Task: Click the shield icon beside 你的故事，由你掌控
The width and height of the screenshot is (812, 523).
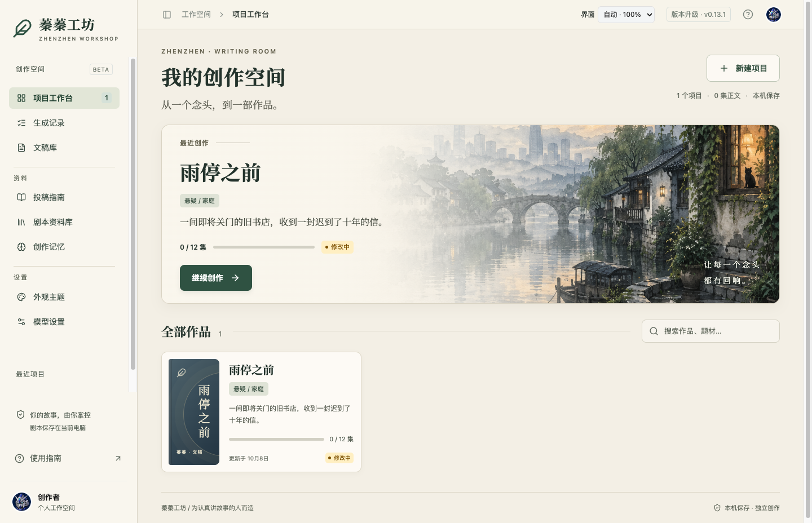Action: click(20, 415)
